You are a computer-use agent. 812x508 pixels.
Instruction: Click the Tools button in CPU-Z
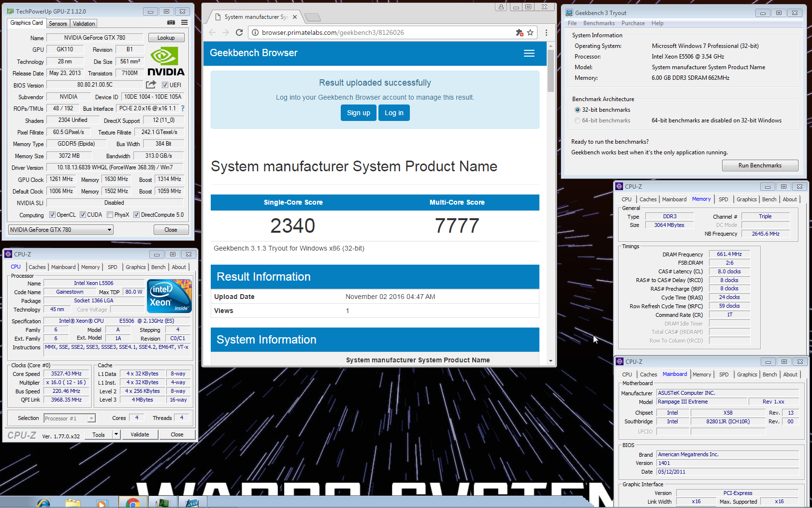[99, 434]
